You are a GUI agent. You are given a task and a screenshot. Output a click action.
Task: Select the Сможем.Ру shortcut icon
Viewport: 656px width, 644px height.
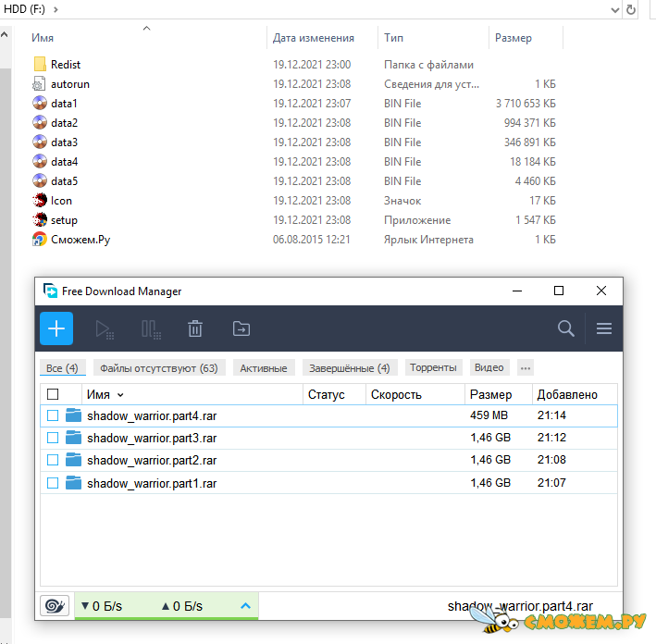(x=40, y=240)
